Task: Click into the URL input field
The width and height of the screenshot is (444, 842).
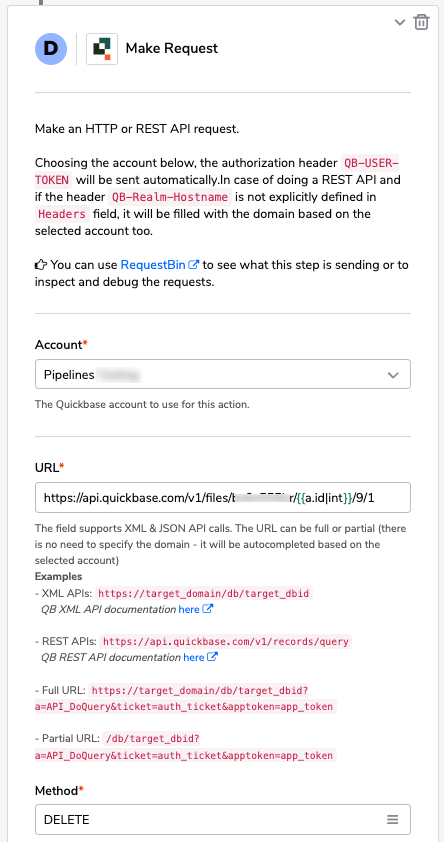Action: pos(223,498)
